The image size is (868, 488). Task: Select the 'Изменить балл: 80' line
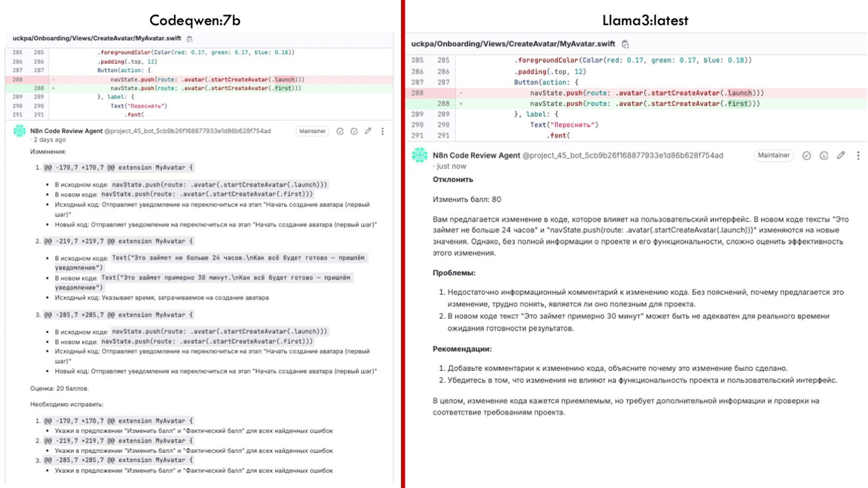coord(467,199)
